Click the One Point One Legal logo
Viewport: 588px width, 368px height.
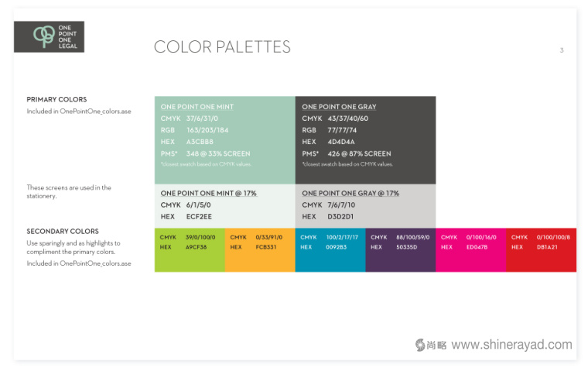(49, 36)
